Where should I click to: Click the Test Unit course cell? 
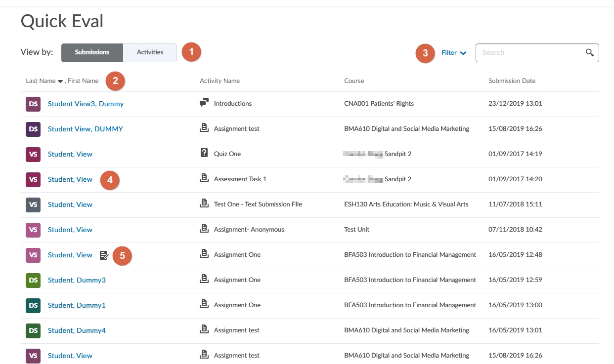click(357, 230)
